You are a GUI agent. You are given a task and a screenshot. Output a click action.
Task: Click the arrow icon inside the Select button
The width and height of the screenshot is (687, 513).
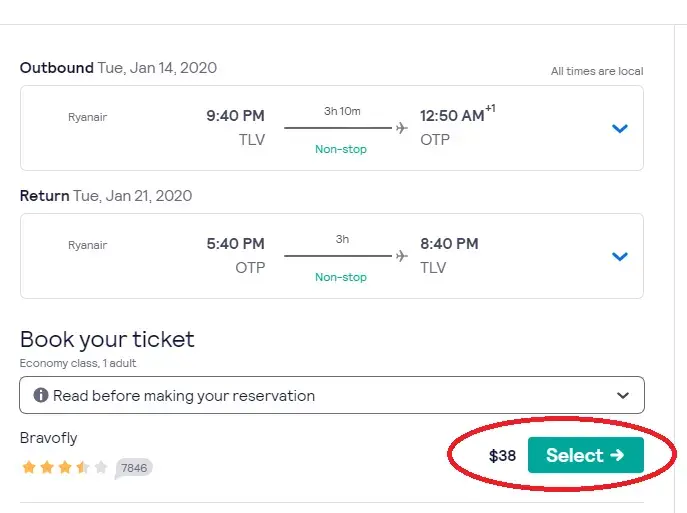[x=617, y=455]
